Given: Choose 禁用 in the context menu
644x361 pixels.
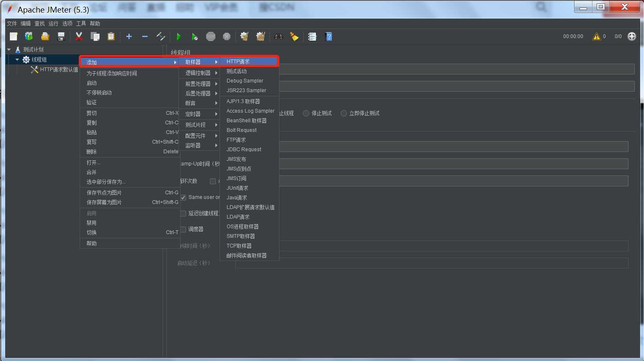Looking at the screenshot, I should 130,223.
